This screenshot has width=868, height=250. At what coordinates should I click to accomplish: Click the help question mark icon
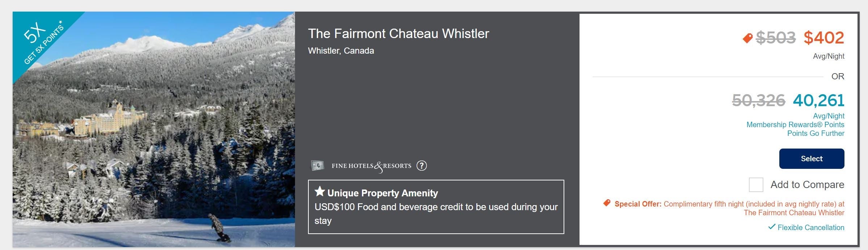pos(421,166)
